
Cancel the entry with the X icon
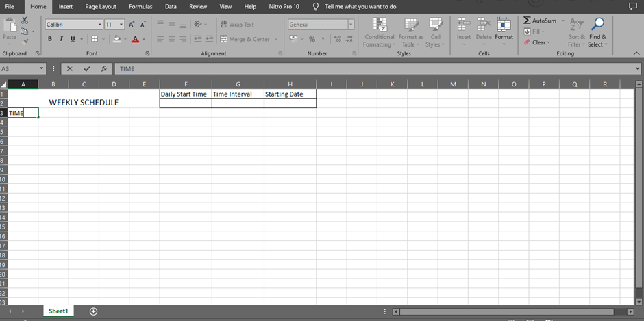click(x=70, y=69)
